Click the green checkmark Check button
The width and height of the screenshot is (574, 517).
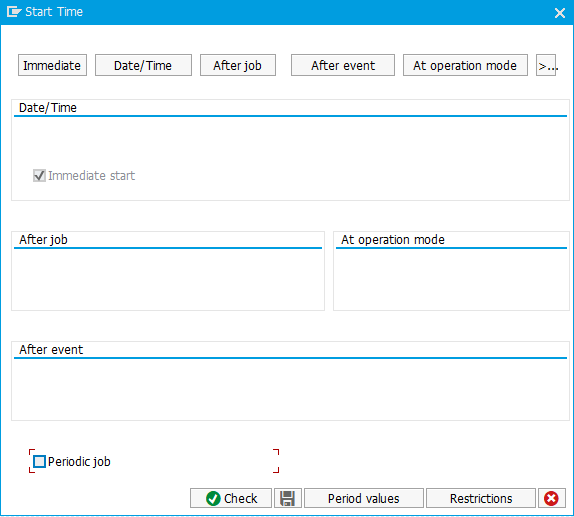[x=231, y=498]
